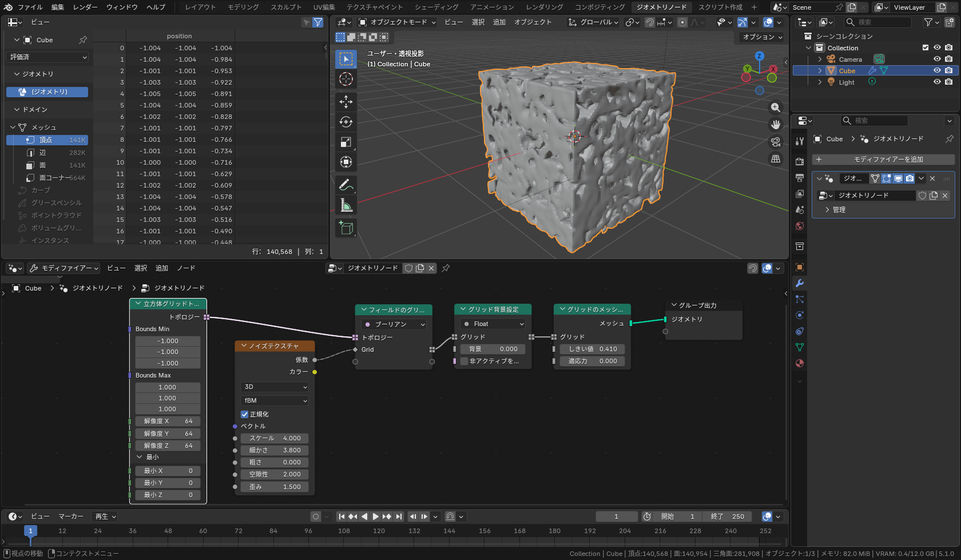Activate the 3D Cursor tool
961x560 pixels.
click(x=346, y=79)
